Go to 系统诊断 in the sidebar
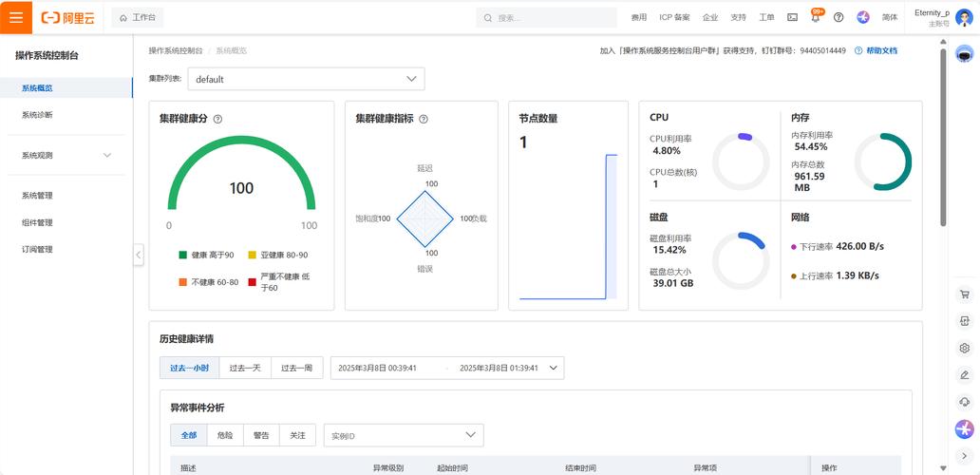 coord(38,115)
